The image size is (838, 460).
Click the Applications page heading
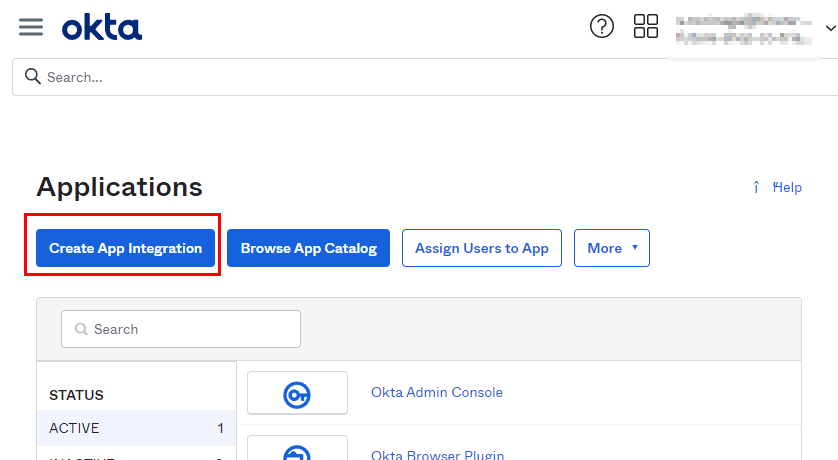click(x=120, y=187)
